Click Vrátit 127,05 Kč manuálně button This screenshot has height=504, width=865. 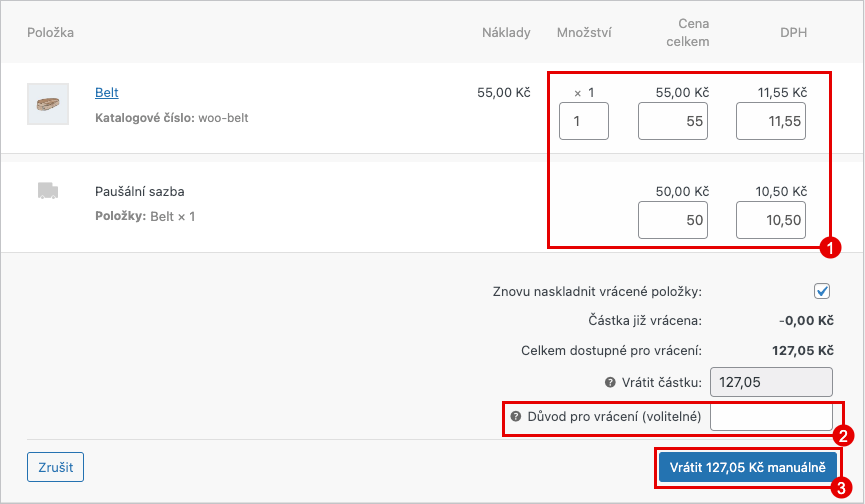(746, 467)
